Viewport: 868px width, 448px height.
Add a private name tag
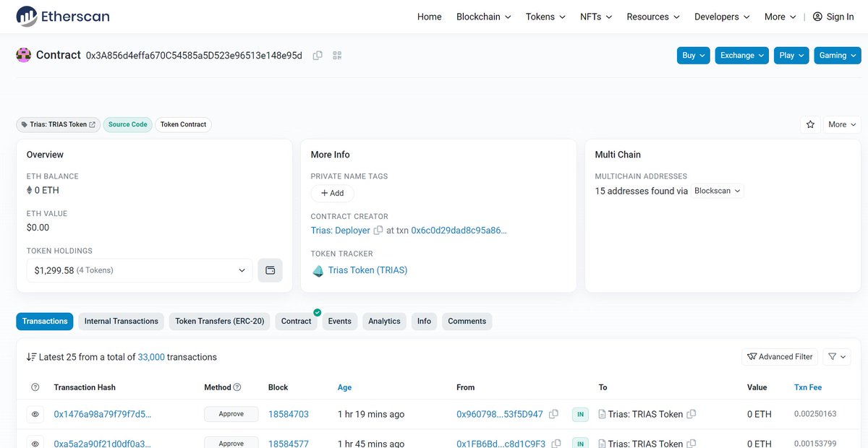pyautogui.click(x=333, y=193)
